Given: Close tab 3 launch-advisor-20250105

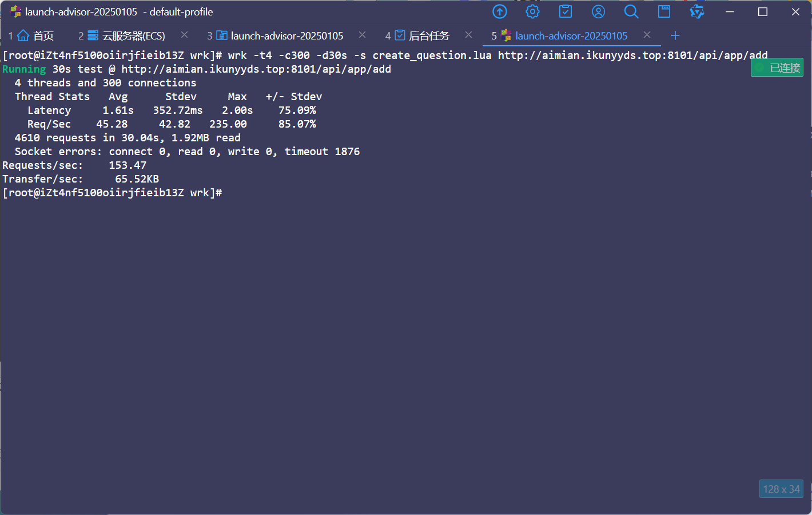Looking at the screenshot, I should click(x=362, y=35).
